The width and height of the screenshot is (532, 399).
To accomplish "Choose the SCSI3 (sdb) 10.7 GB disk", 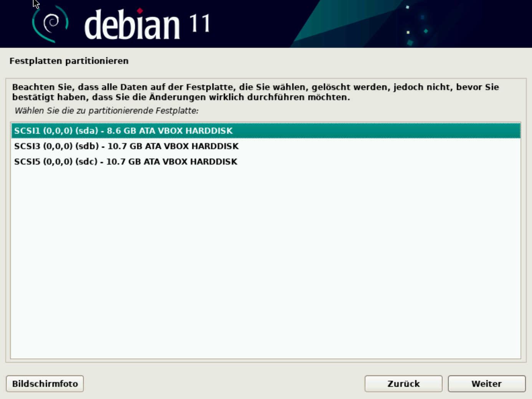I will [266, 146].
